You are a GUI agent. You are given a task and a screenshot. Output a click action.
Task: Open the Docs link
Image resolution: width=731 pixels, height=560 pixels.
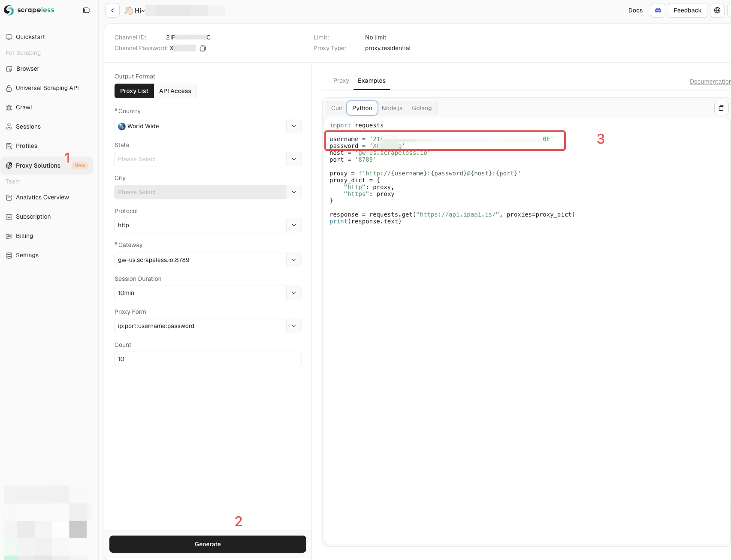pos(635,10)
